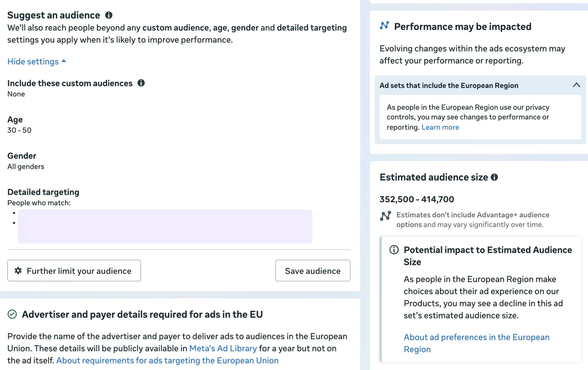Click audience estimate 352,500 - 414,700
Screen dimensions: 588x370
[x=417, y=199]
